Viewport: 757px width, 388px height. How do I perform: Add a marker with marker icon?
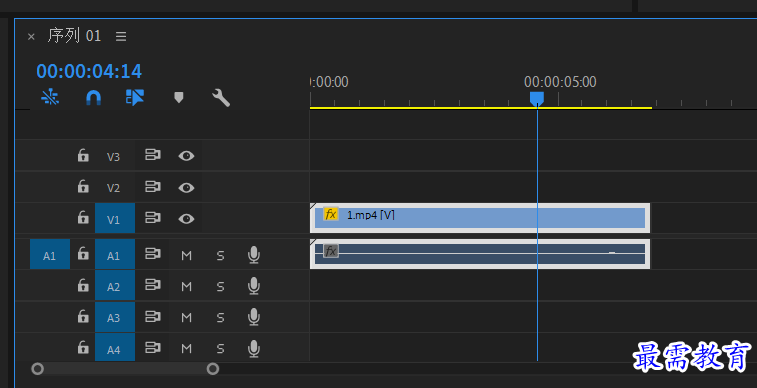[x=179, y=97]
